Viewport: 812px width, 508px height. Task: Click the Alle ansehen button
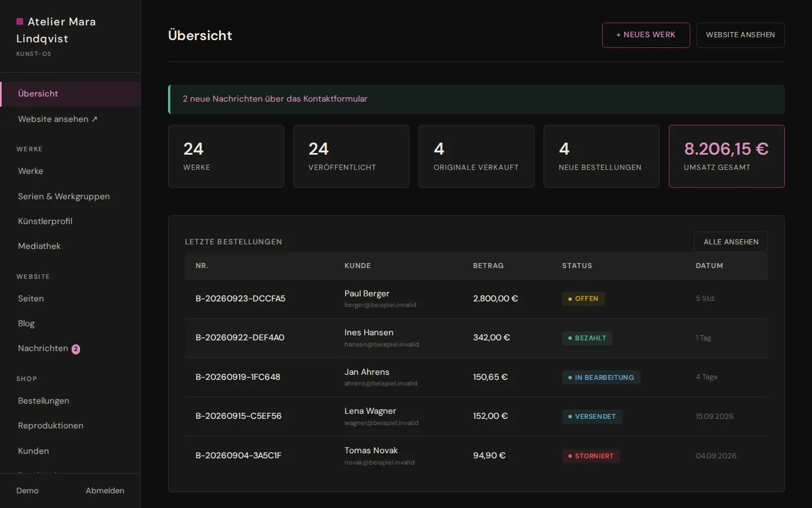click(731, 242)
